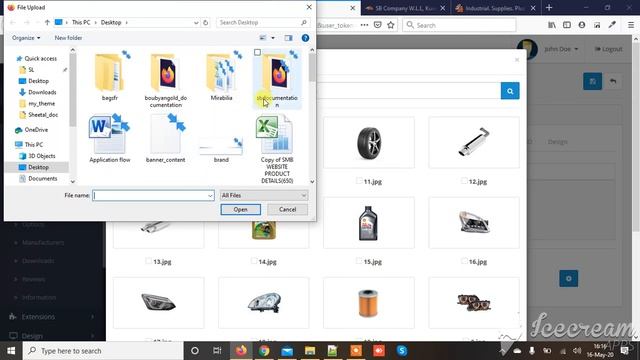This screenshot has width=640, height=360.
Task: Expand the File name dropdown arrow
Action: coord(210,196)
